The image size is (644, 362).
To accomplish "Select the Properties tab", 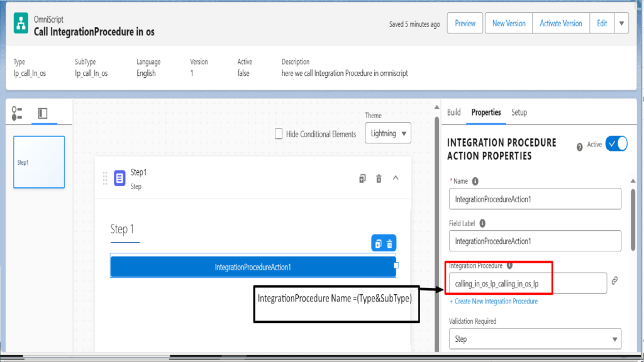I will tap(486, 112).
